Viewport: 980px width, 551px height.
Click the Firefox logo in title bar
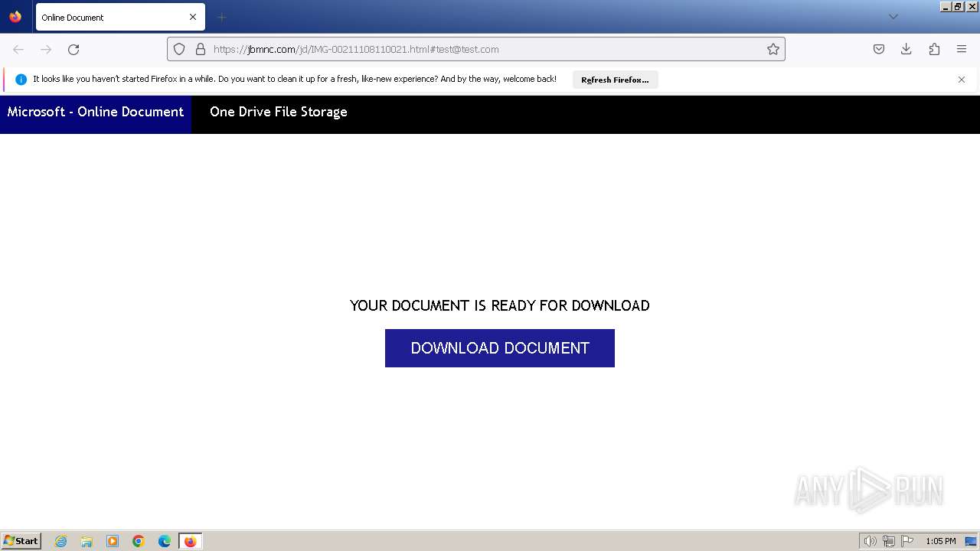15,17
